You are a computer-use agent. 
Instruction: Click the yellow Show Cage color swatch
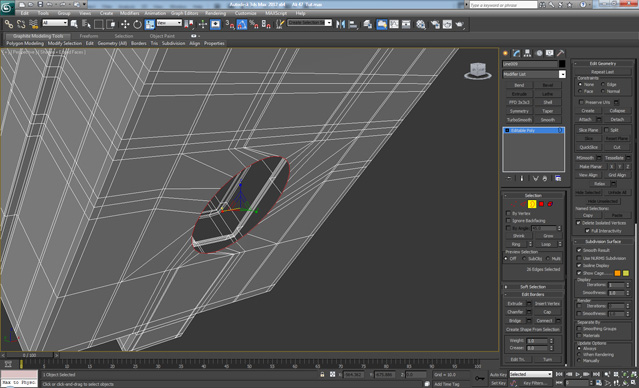point(626,273)
